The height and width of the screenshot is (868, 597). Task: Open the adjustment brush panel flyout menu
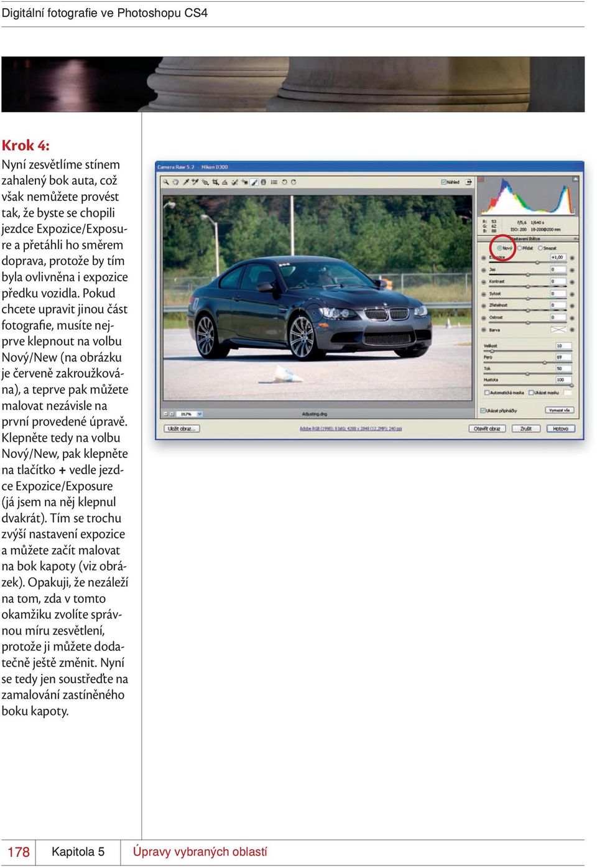576,238
